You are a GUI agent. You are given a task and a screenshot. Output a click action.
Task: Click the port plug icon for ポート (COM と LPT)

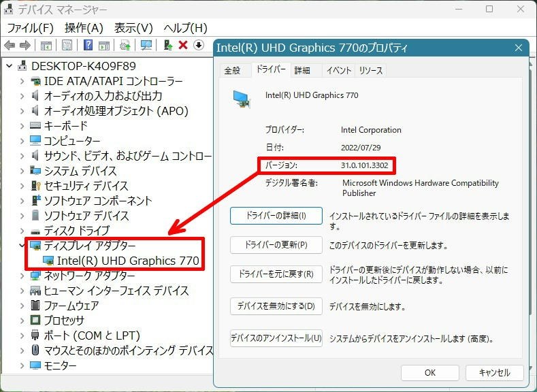click(x=35, y=335)
